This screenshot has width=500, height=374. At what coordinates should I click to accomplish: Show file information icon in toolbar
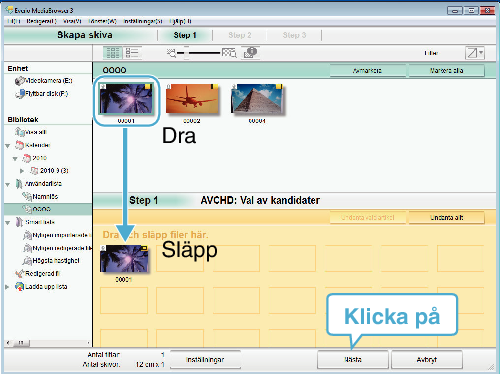pos(251,52)
